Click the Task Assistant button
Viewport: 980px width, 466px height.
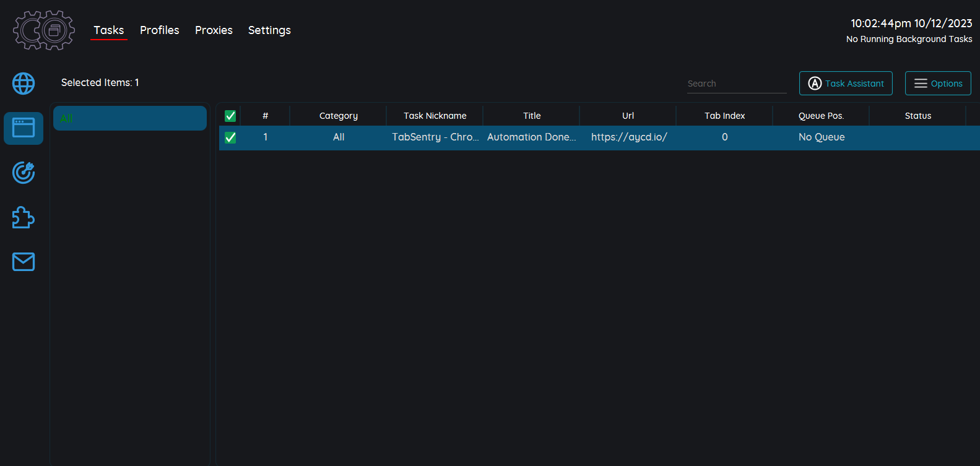(846, 84)
